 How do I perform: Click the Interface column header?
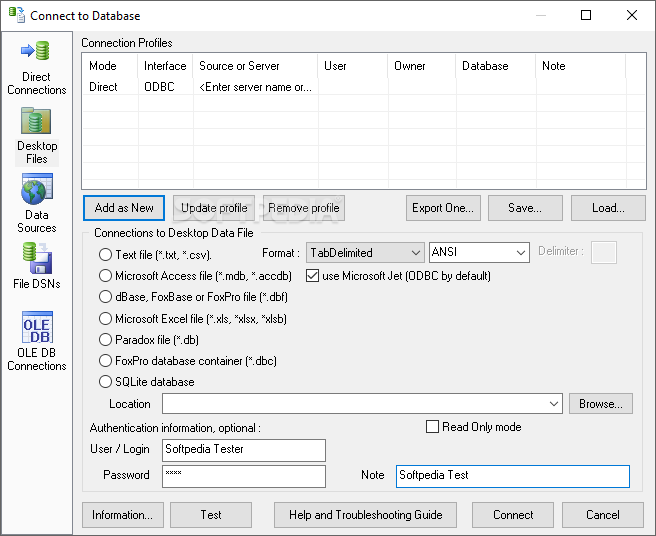[165, 66]
